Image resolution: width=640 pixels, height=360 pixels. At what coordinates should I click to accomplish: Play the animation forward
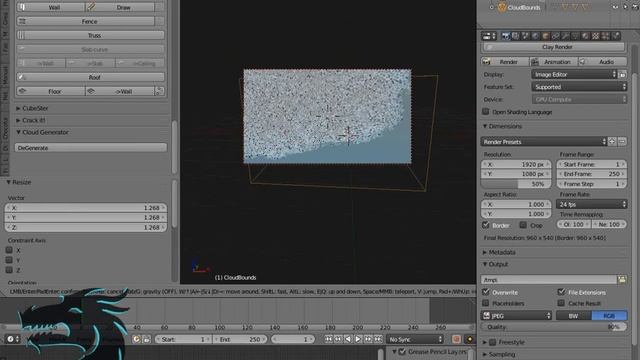coord(358,339)
